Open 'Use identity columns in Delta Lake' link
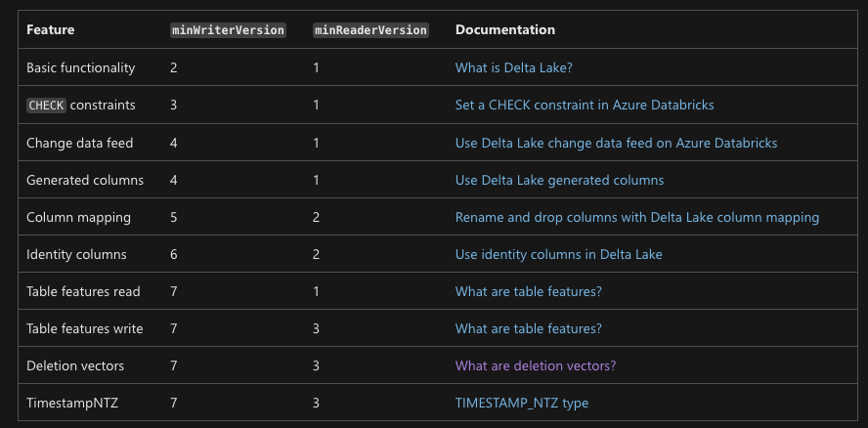868x428 pixels. 558,254
